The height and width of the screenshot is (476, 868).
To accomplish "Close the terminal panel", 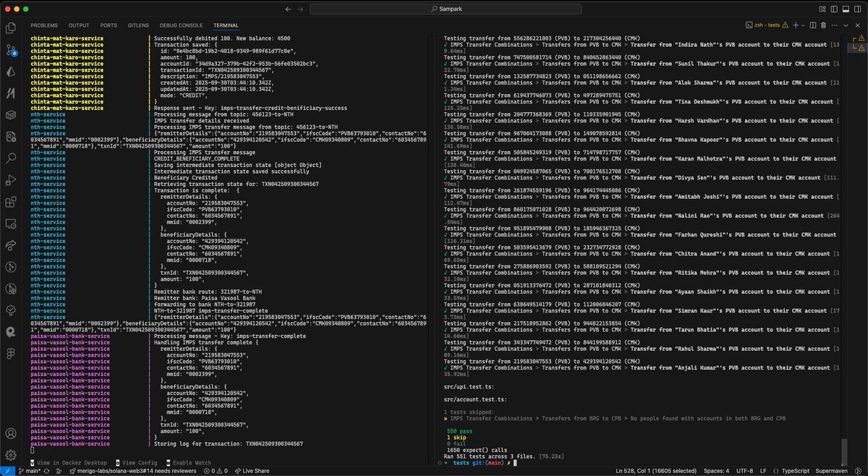I will 858,25.
